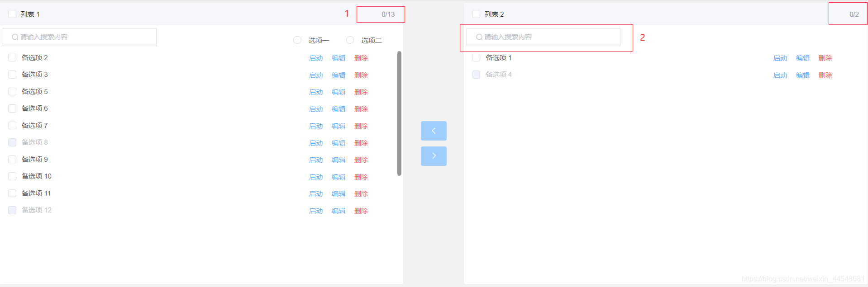Viewport: 868px width, 287px height.
Task: Click 删除 for 备选项 5
Action: point(361,92)
